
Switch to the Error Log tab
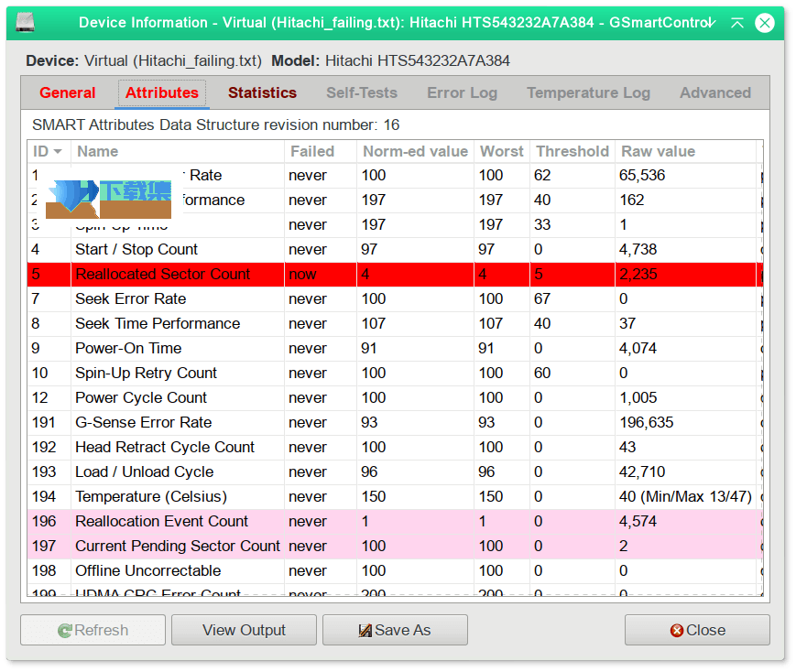462,92
